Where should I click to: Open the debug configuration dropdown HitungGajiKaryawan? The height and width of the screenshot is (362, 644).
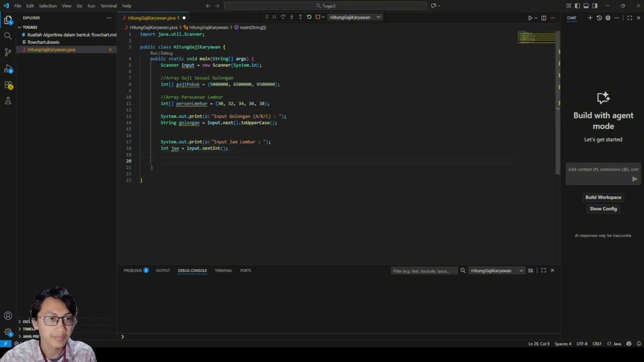(x=355, y=17)
